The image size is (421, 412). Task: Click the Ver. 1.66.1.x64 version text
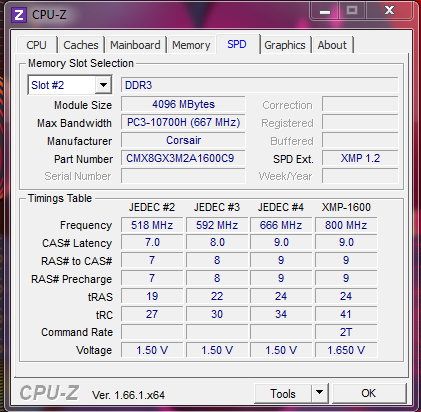(128, 395)
